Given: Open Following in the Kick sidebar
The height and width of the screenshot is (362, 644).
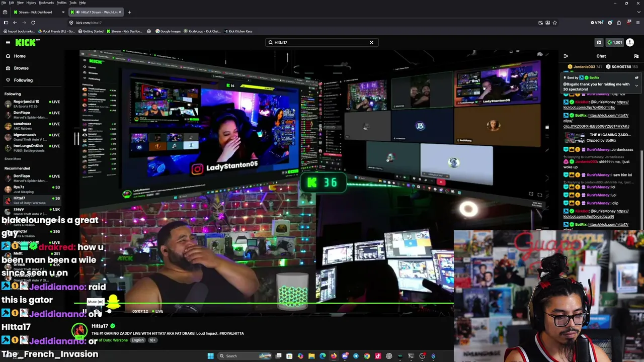Looking at the screenshot, I should 23,80.
